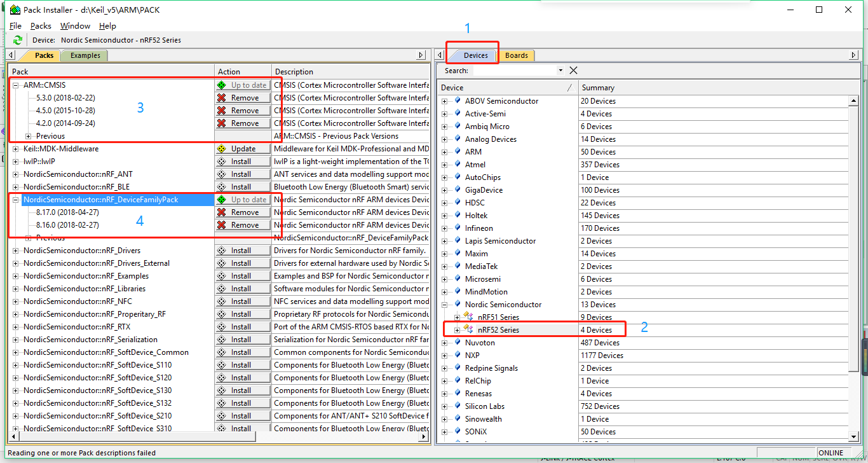The width and height of the screenshot is (868, 463).
Task: Click the Description column header
Action: click(351, 72)
